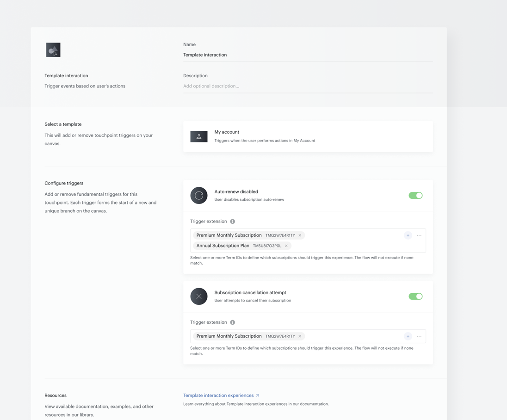Add a term via plus in cancellation extension
This screenshot has height=420, width=507.
click(408, 336)
